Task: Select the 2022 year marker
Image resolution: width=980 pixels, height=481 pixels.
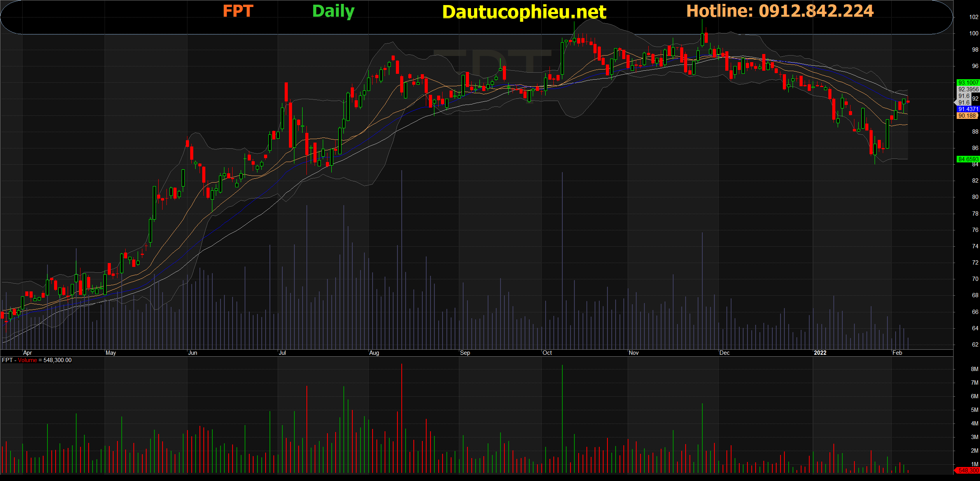Action: (x=820, y=353)
